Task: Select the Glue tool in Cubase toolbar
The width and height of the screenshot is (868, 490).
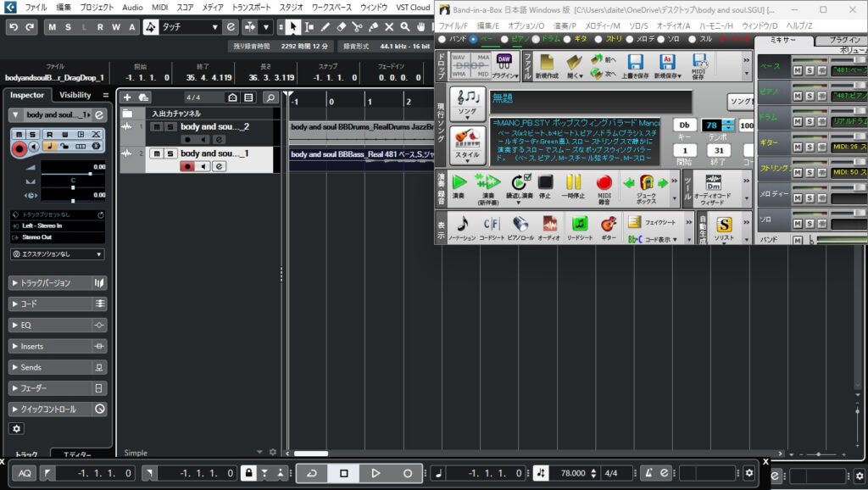Action: (373, 26)
